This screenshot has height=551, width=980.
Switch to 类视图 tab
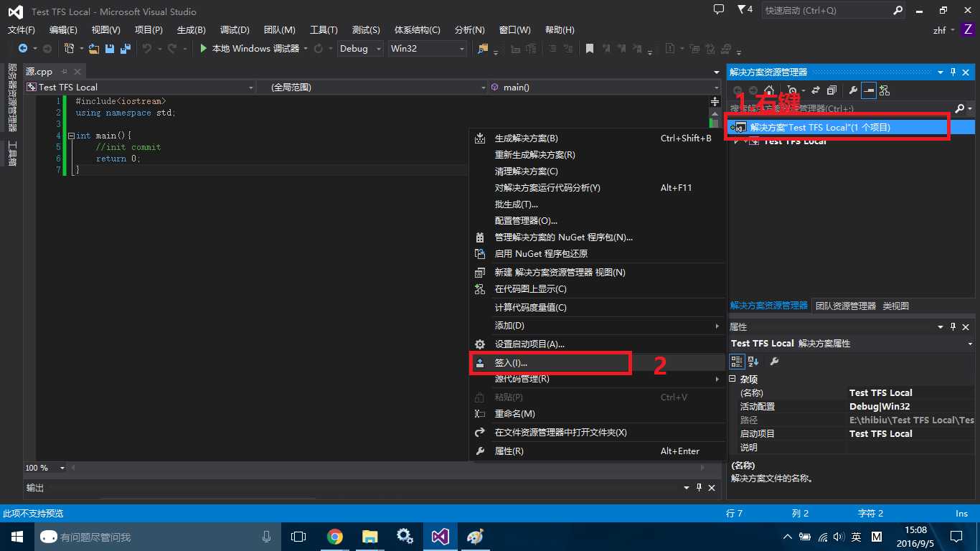896,306
